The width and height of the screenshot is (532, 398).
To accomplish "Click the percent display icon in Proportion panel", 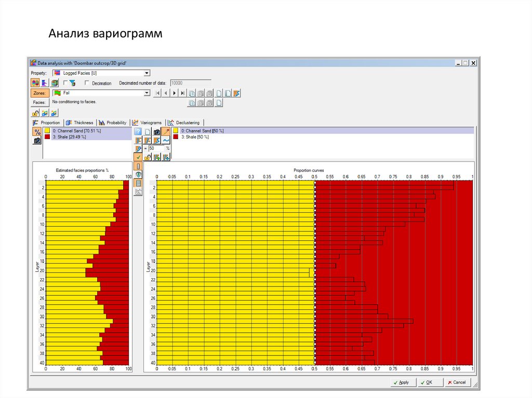I will pyautogui.click(x=37, y=132).
